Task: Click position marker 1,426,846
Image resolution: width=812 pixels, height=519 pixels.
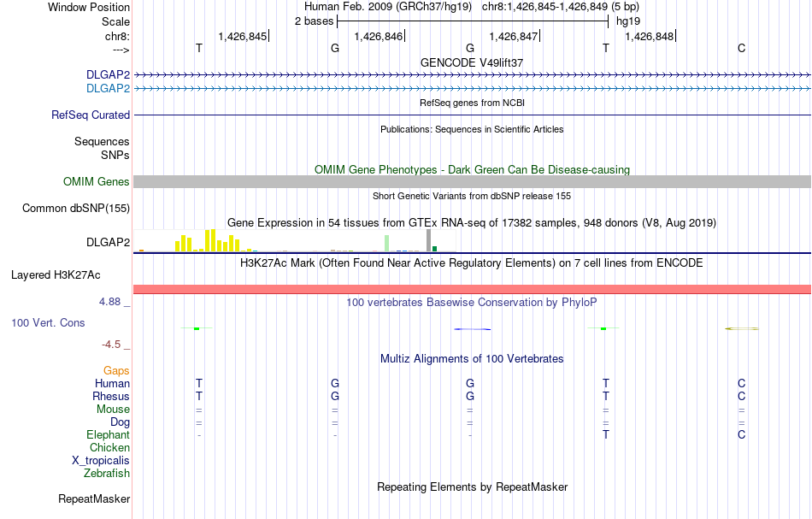Action: (379, 36)
